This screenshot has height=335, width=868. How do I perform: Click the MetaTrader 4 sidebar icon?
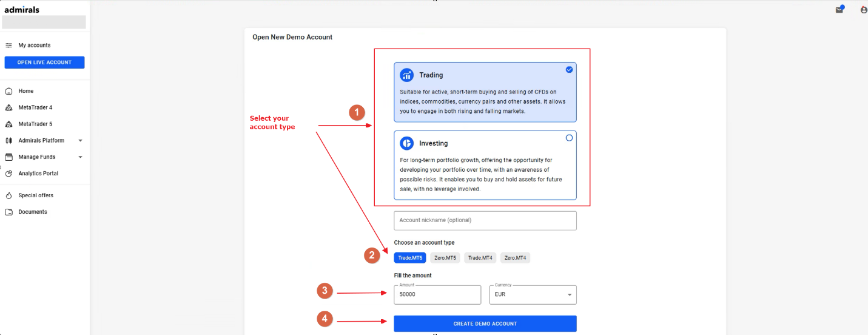click(8, 107)
